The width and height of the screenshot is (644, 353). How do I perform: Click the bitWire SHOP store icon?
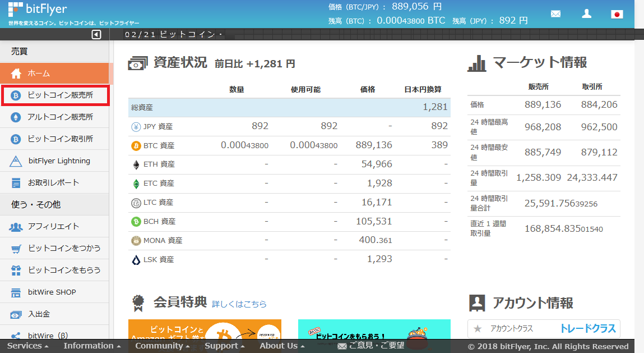coord(16,292)
